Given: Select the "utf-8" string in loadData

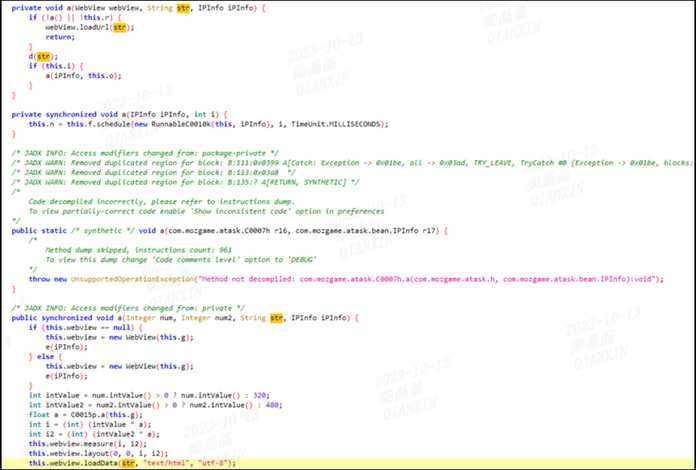Looking at the screenshot, I should point(212,463).
